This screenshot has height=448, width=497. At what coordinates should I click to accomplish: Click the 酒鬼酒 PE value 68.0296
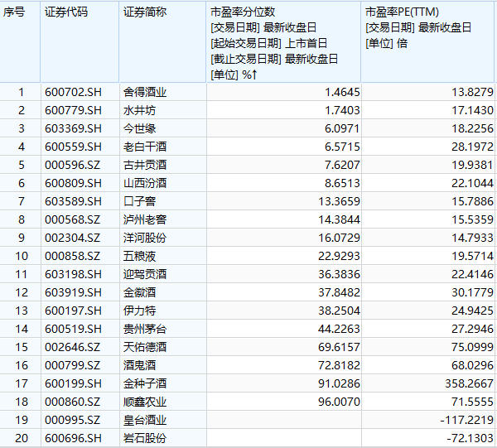470,365
